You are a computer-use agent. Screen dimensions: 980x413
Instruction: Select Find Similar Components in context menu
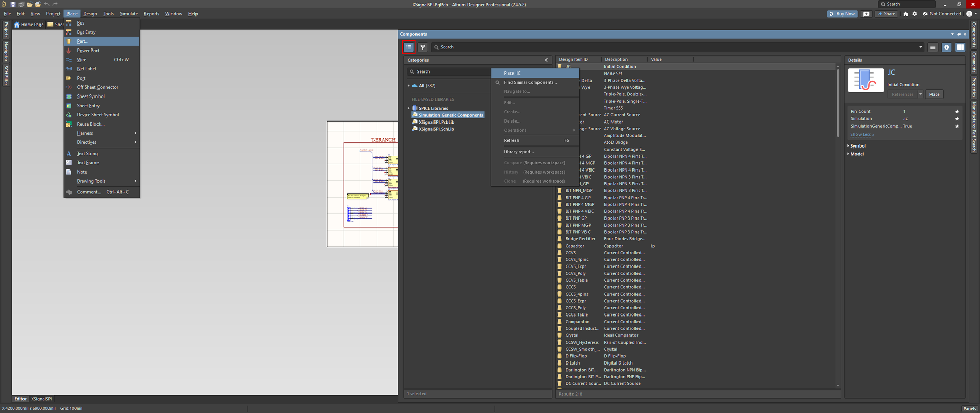pos(535,83)
